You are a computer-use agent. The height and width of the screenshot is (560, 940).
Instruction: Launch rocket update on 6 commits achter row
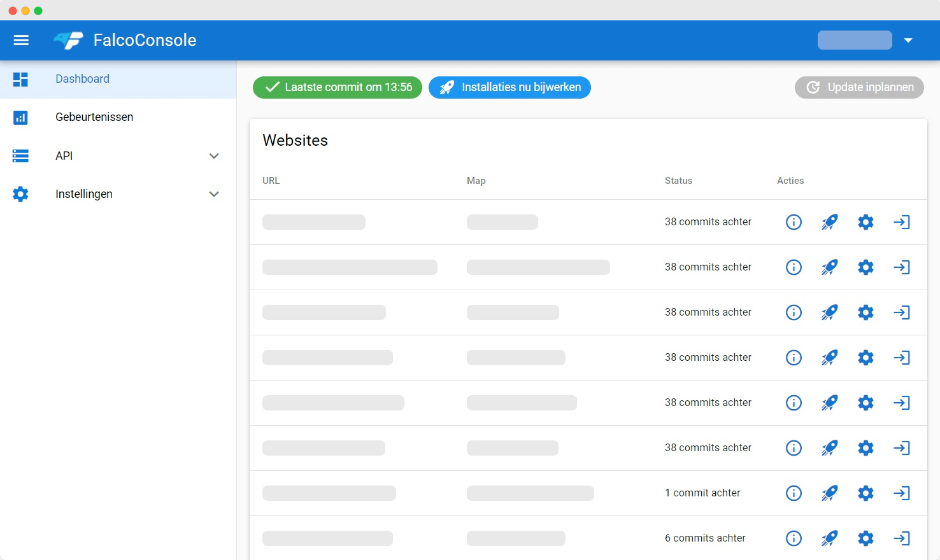829,538
